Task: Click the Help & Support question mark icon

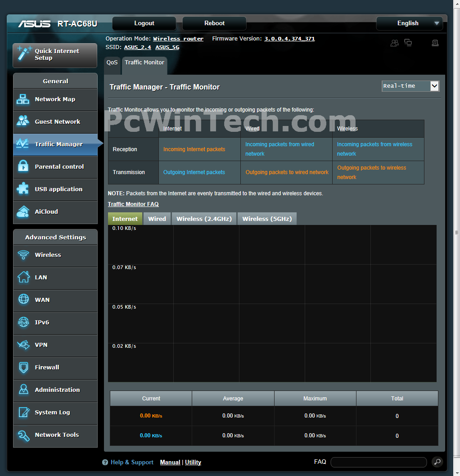Action: 105,463
